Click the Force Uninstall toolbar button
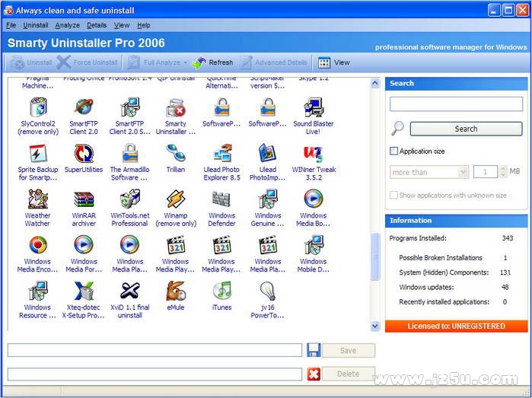This screenshot has width=532, height=398. pyautogui.click(x=88, y=62)
